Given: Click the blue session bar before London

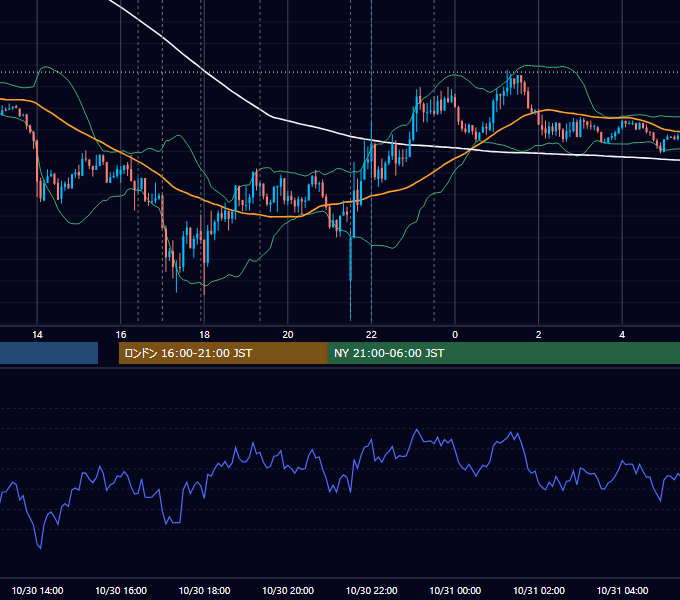Looking at the screenshot, I should point(49,353).
